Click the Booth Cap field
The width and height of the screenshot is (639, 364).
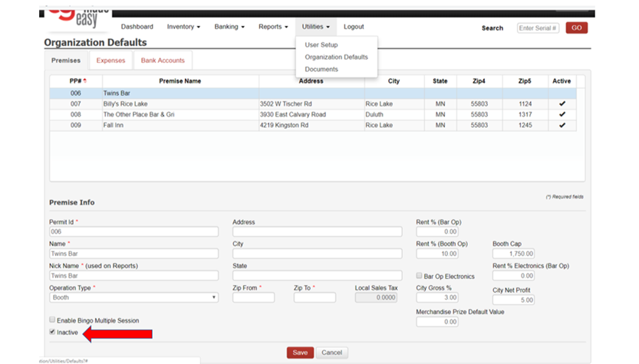click(x=513, y=254)
